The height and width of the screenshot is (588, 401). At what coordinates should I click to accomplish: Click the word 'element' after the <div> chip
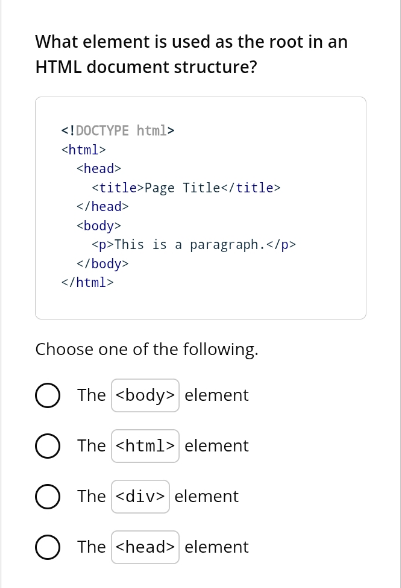coord(207,496)
